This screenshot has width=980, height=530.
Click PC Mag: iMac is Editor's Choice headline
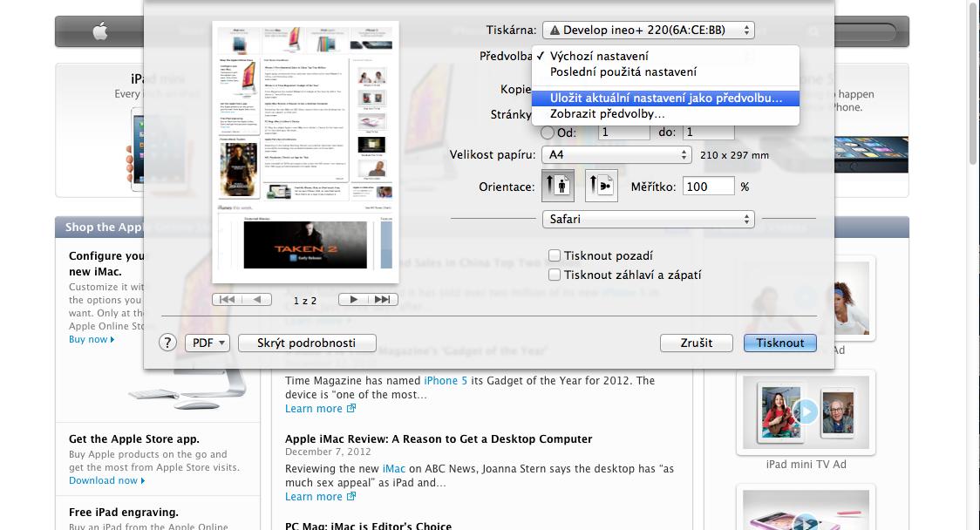(368, 526)
